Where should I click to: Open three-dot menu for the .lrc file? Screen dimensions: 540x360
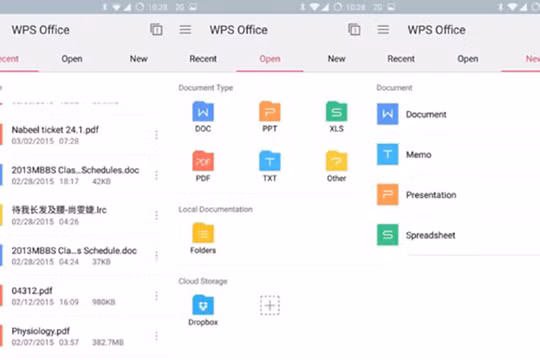point(156,215)
